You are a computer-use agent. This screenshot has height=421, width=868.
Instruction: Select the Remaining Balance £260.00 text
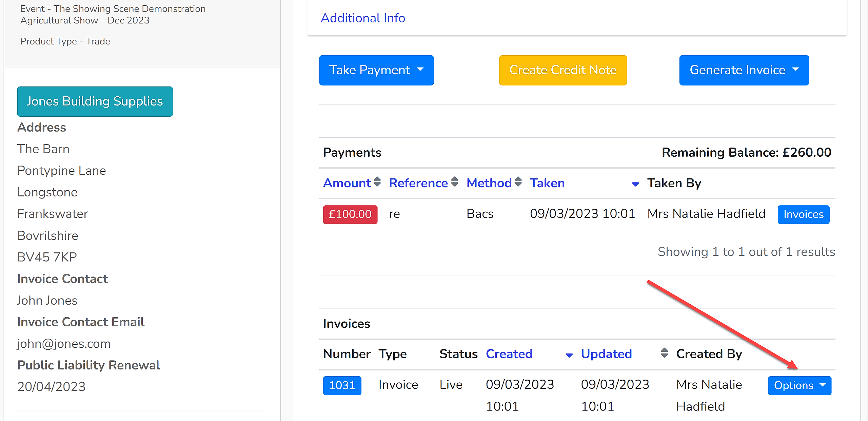(x=746, y=152)
